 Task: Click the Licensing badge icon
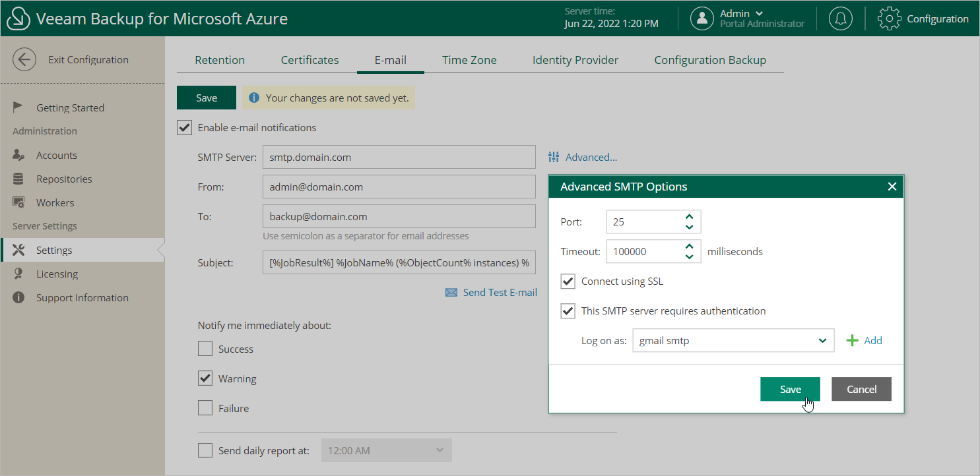18,274
